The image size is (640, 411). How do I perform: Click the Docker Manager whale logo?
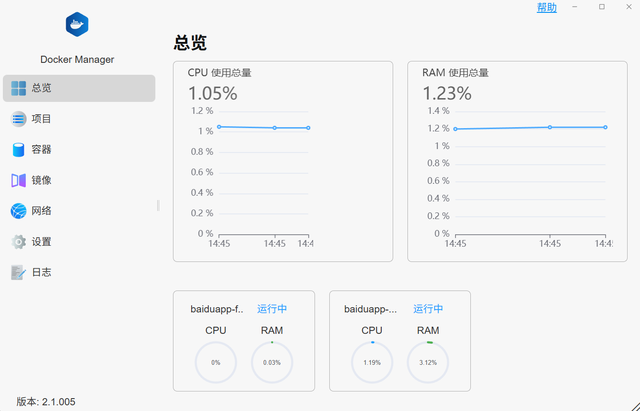pos(77,26)
